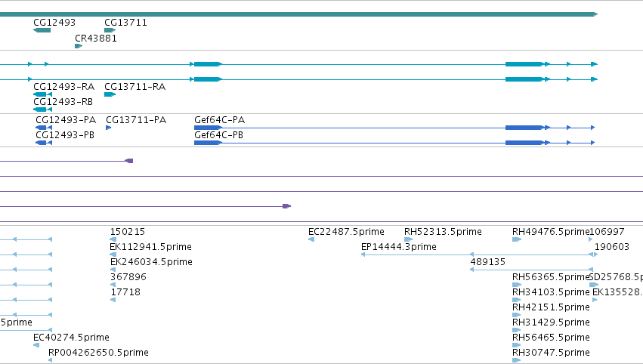Click CG13711-PA protein label

coord(136,120)
